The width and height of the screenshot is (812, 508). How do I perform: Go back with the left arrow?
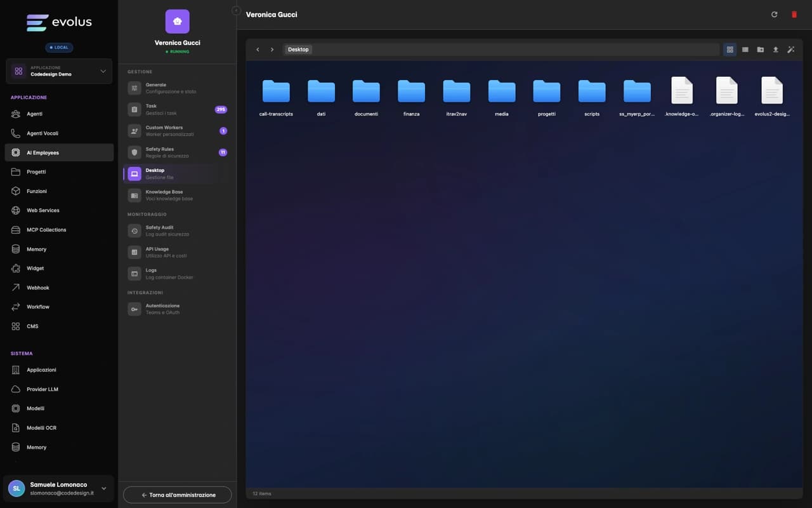(x=258, y=50)
